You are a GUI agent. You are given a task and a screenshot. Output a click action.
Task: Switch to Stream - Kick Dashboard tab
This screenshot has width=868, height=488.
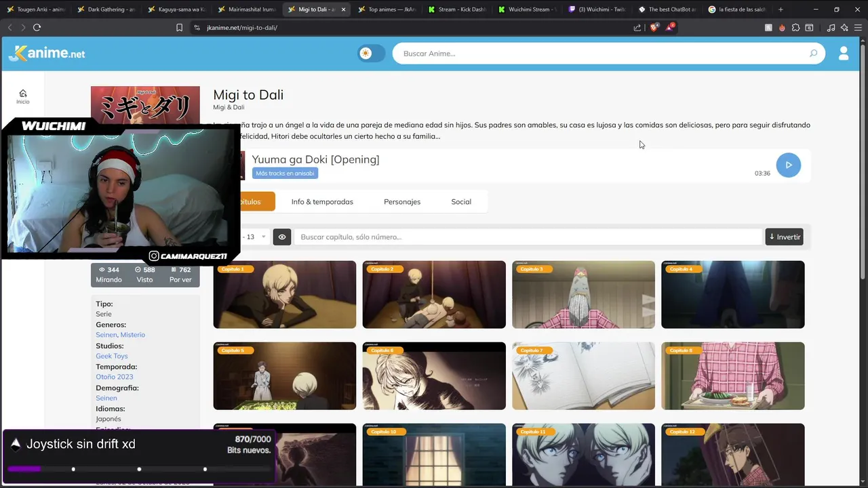point(459,9)
